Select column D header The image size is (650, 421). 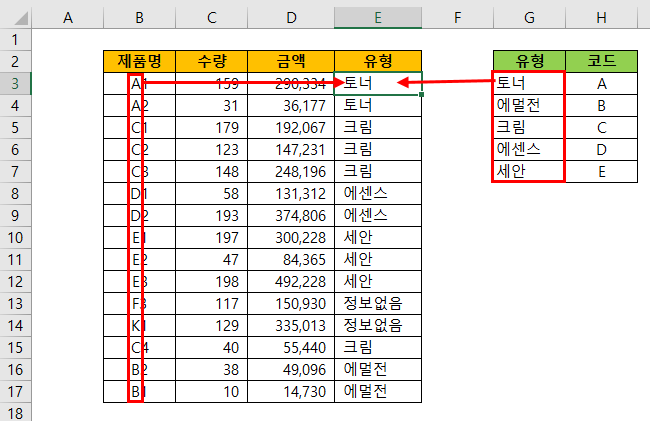tap(291, 18)
